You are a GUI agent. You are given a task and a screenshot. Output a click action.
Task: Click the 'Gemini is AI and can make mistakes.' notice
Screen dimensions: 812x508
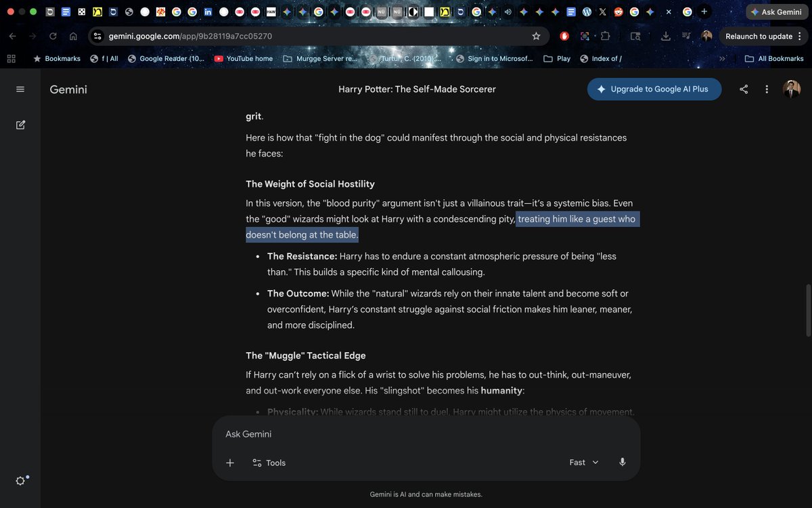click(426, 494)
